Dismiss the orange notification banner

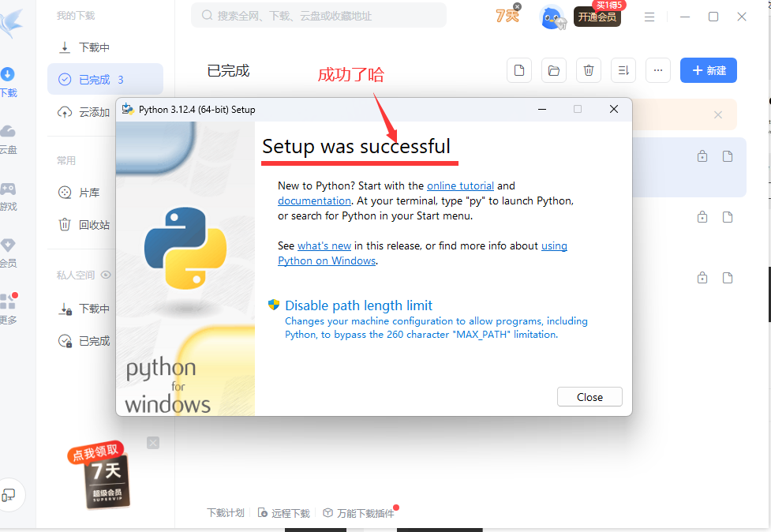click(718, 114)
